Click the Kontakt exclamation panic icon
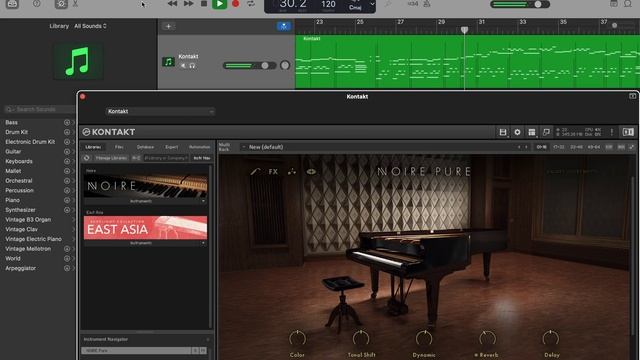The height and width of the screenshot is (360, 640). (x=611, y=132)
